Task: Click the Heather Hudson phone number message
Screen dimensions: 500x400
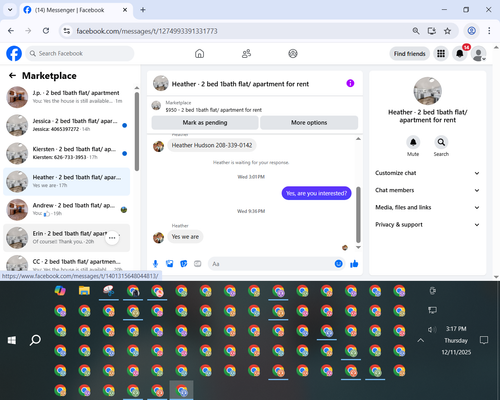Action: [212, 145]
